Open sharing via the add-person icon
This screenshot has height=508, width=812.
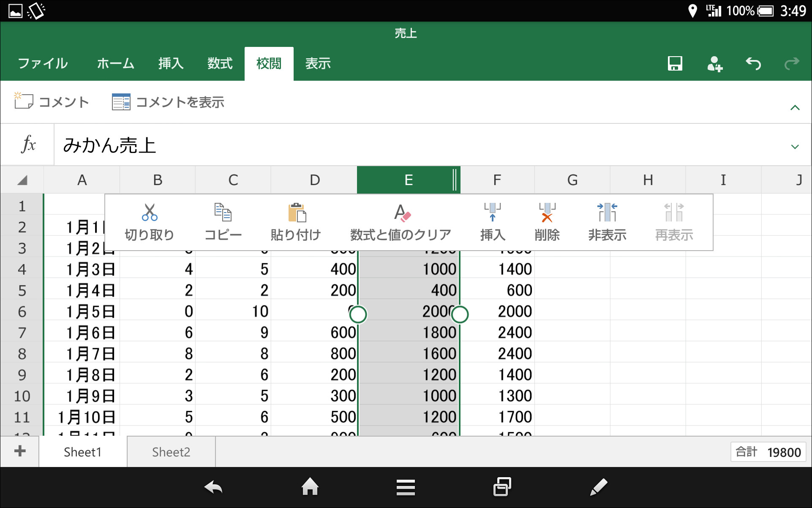click(x=715, y=63)
